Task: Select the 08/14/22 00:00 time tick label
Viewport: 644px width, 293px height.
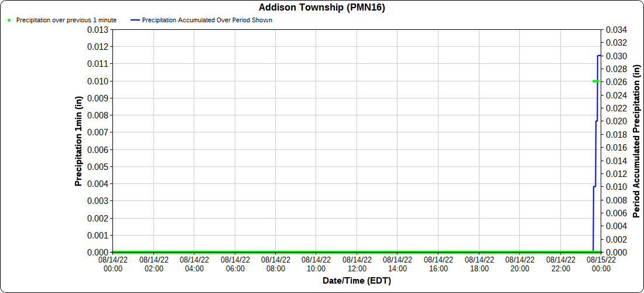Action: click(x=112, y=264)
